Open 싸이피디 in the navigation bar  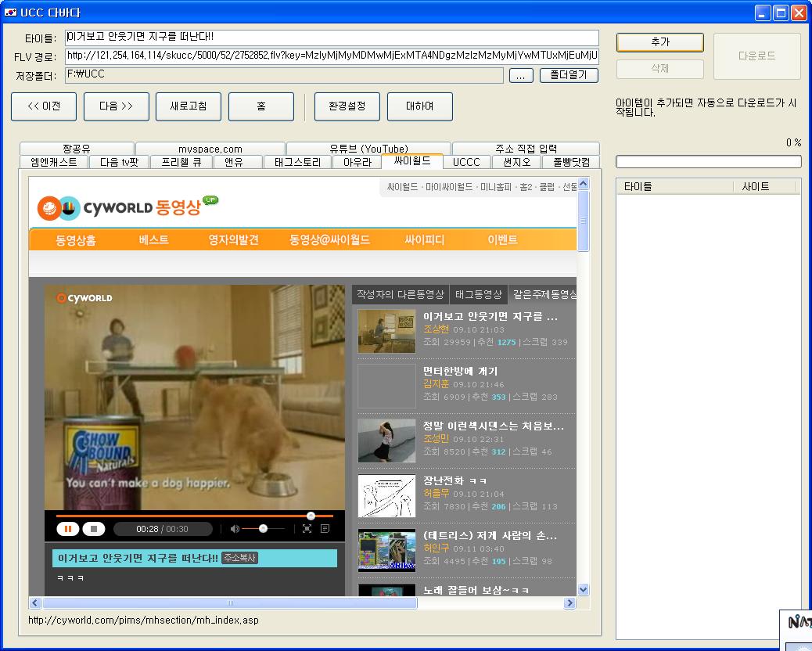(x=425, y=239)
